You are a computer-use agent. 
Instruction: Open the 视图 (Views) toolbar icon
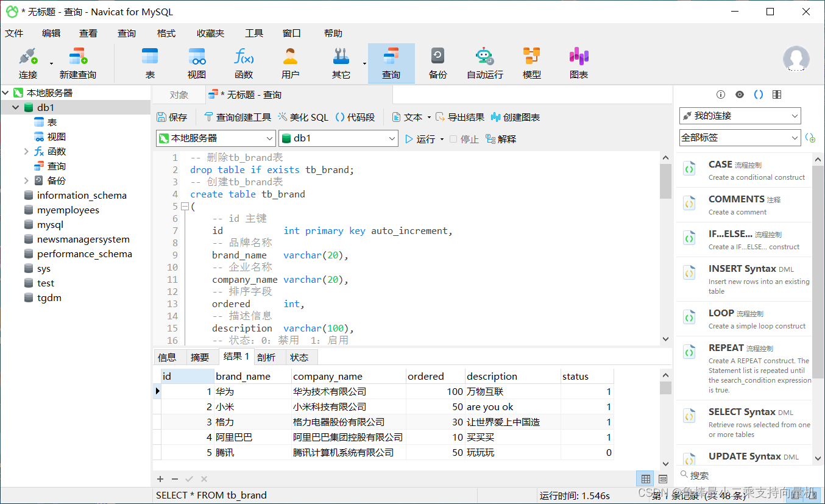pyautogui.click(x=197, y=61)
